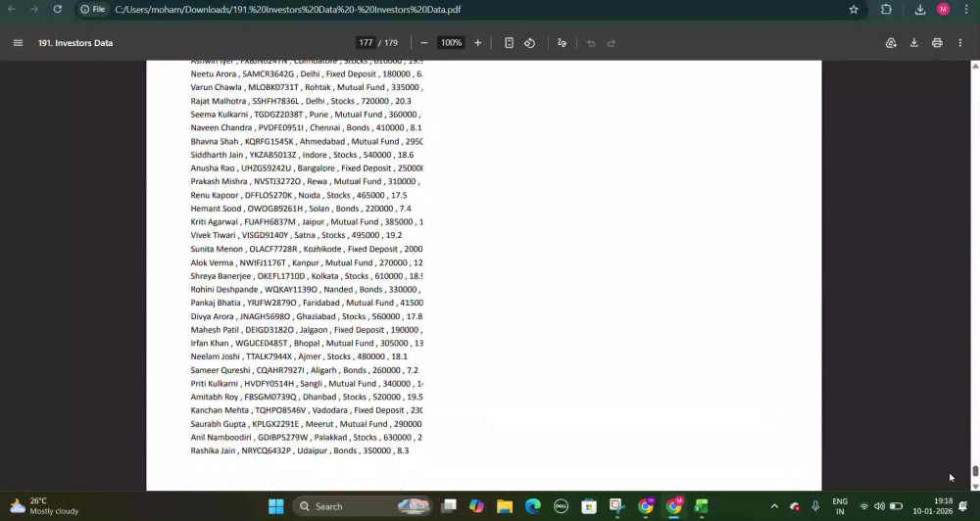This screenshot has height=521, width=980.
Task: Open the browser extensions puzzle icon
Action: point(886,10)
